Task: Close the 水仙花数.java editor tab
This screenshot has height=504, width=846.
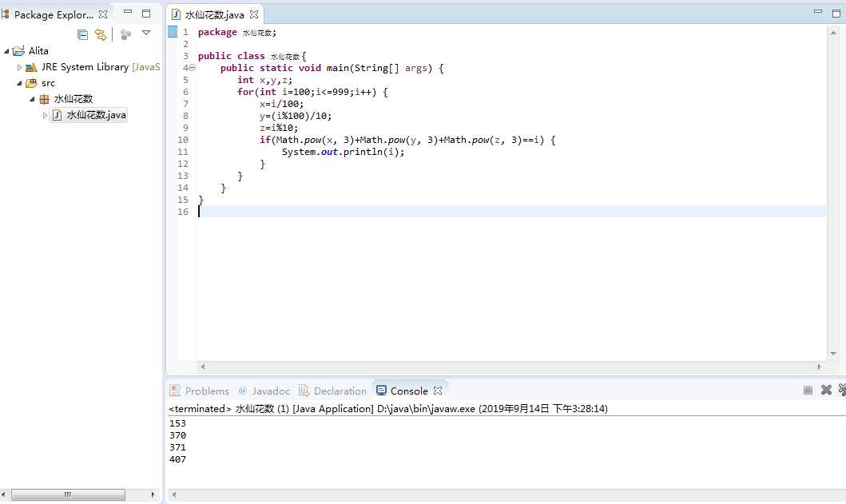Action: [254, 14]
